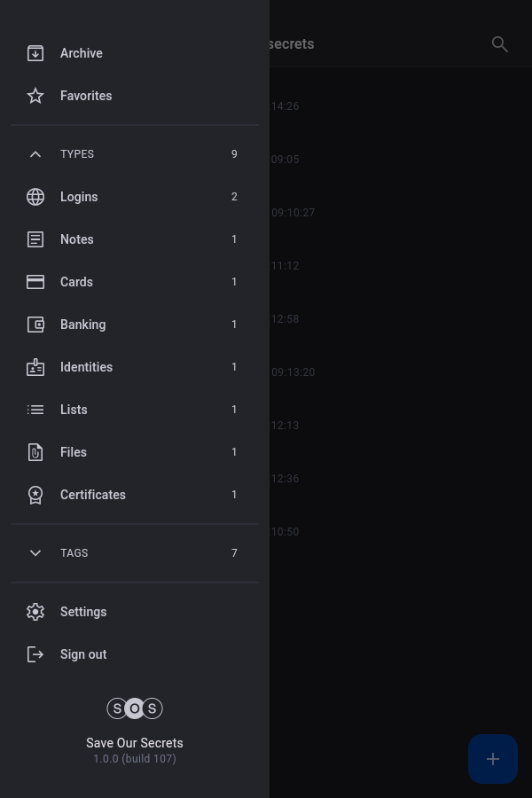This screenshot has height=798, width=532.
Task: Click the Lists label in types
Action: (x=74, y=410)
